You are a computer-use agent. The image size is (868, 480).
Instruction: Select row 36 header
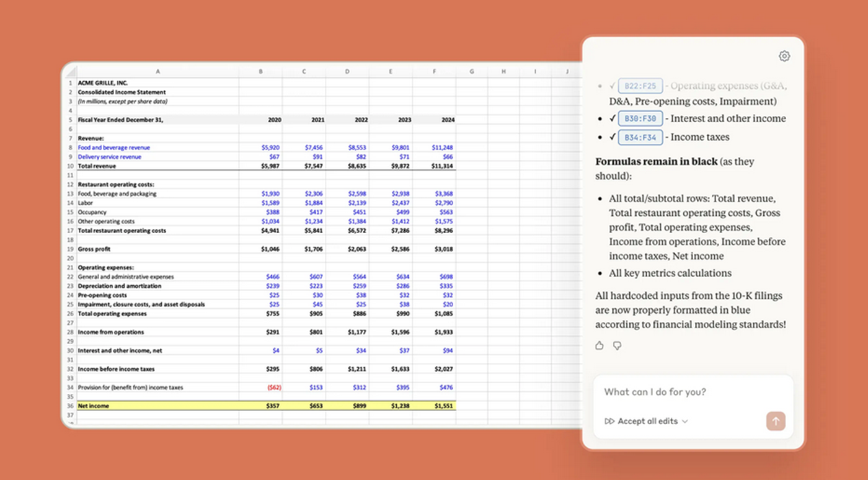(x=70, y=406)
